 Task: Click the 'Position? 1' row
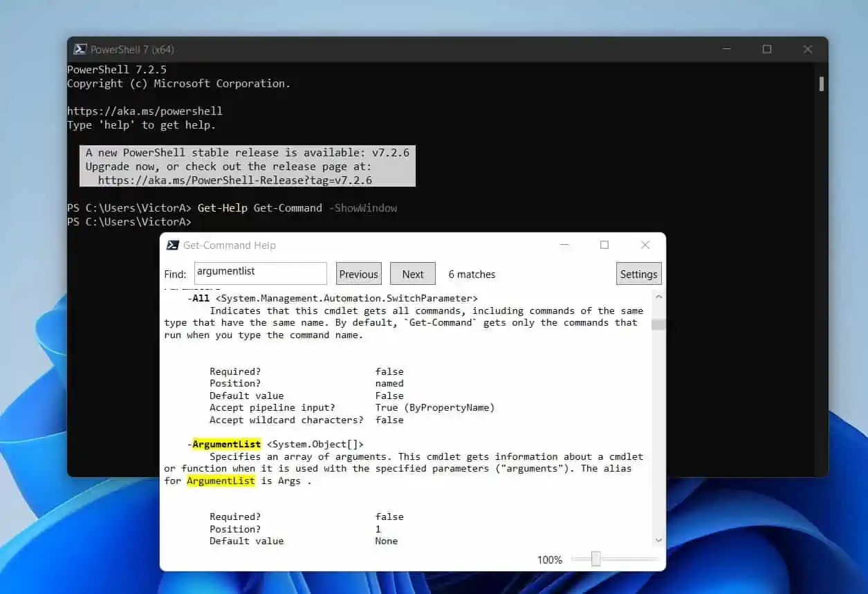click(x=295, y=529)
